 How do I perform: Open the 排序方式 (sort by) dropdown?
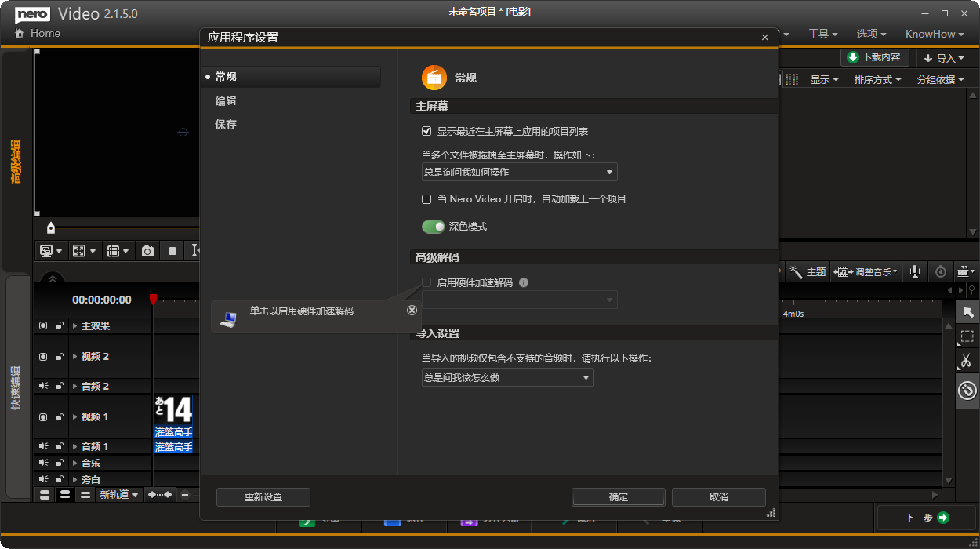pos(877,79)
